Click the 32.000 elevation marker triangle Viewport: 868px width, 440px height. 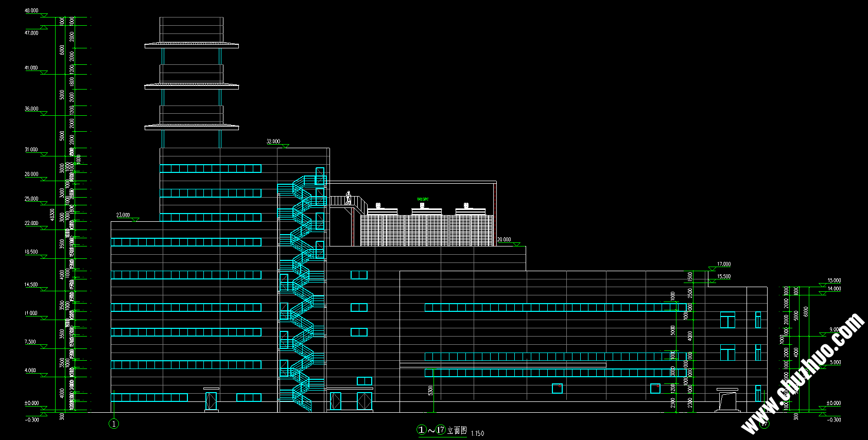285,146
